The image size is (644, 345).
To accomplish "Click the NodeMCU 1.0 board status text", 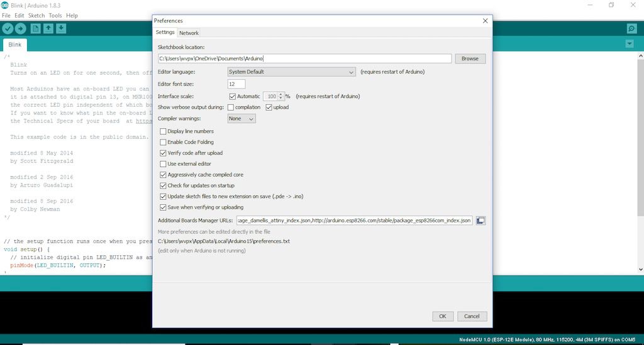I will pyautogui.click(x=548, y=340).
